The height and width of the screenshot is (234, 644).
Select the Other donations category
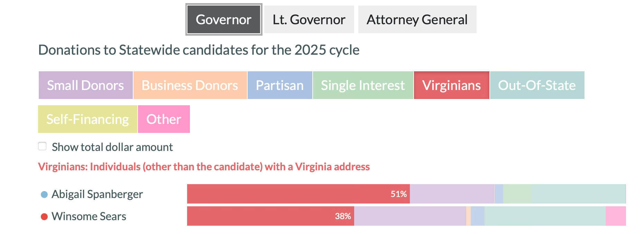pos(164,119)
